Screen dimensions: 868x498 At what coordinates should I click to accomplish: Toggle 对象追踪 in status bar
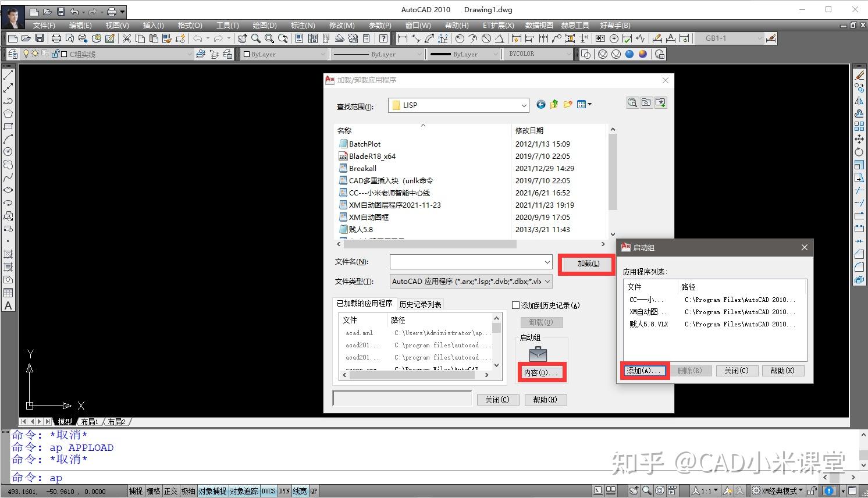tap(244, 491)
